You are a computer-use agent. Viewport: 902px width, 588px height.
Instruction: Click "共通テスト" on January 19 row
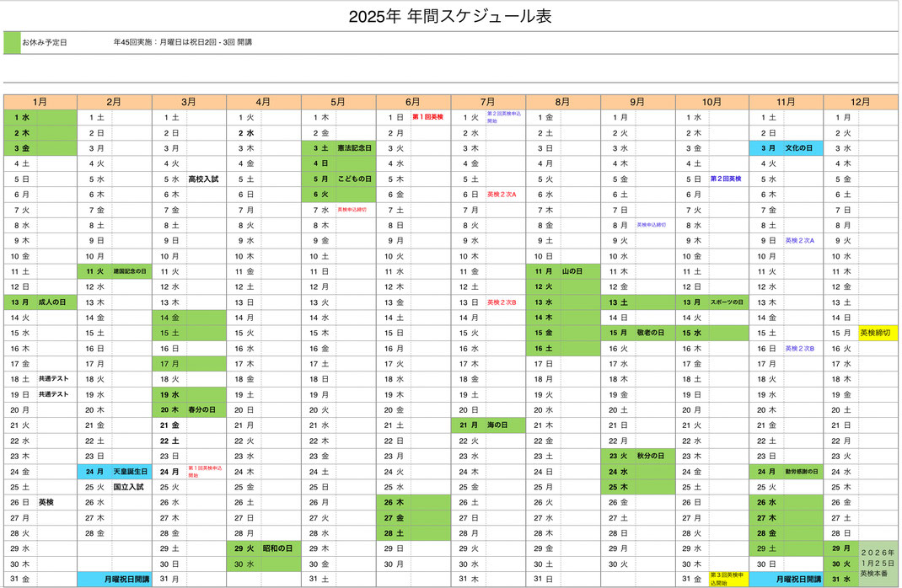(x=53, y=394)
